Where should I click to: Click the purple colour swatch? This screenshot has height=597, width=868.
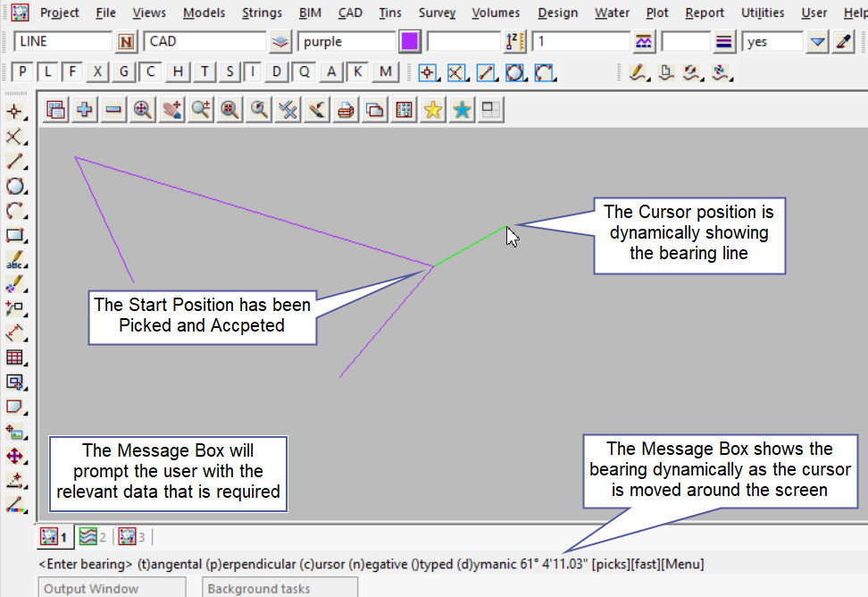click(410, 41)
